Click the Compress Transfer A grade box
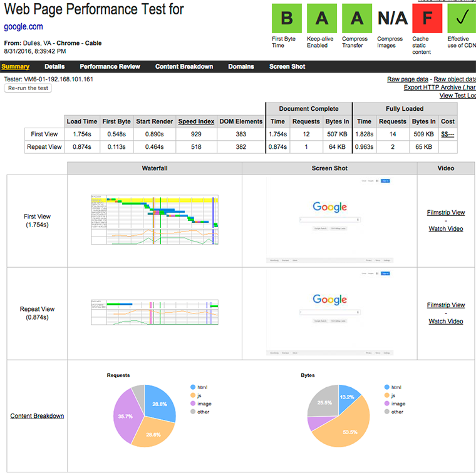Image resolution: width=476 pixels, height=473 pixels. point(357,18)
